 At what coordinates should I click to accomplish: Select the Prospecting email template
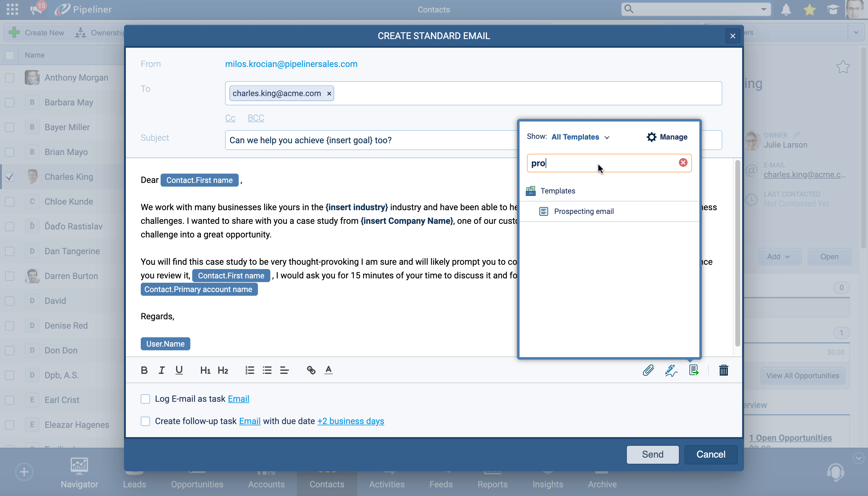point(583,211)
